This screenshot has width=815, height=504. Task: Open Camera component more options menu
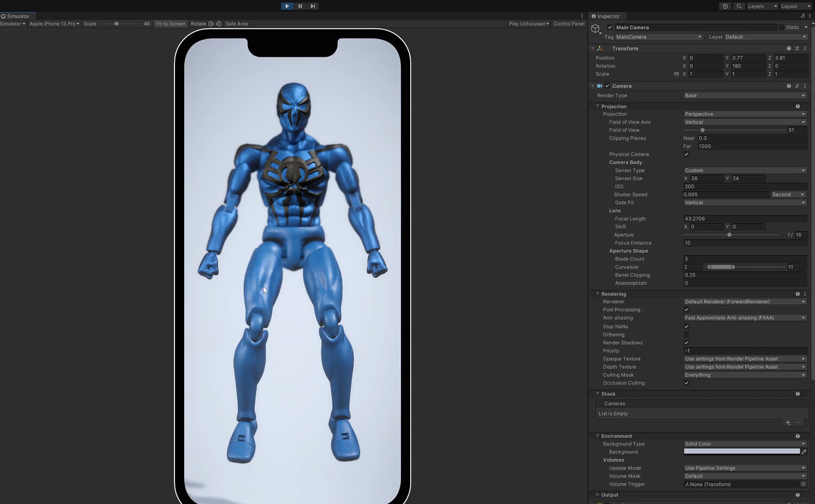805,86
